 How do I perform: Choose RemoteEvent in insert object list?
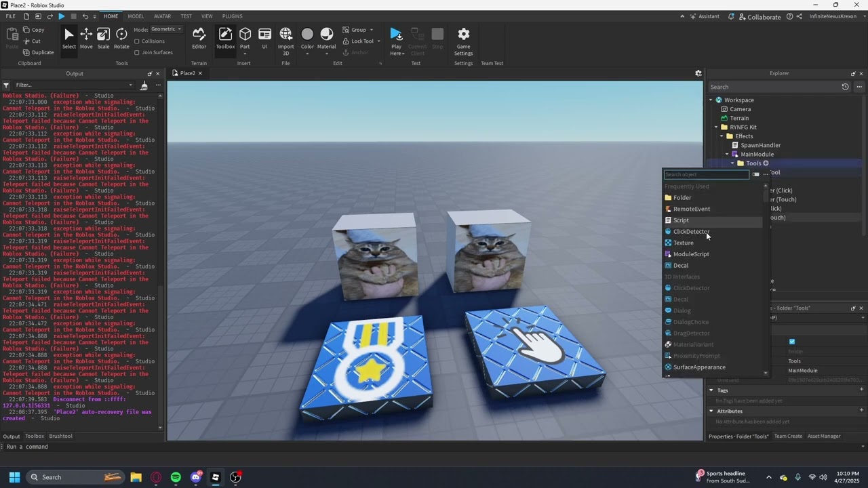[x=713, y=209]
